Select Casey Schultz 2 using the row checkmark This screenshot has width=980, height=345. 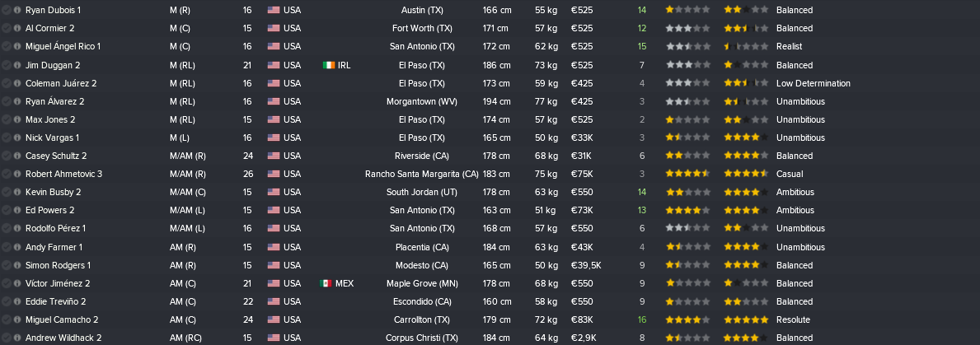(7, 156)
